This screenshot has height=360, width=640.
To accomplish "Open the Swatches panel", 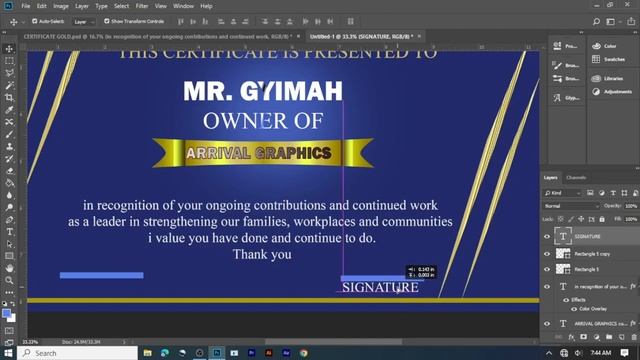I will 609,59.
